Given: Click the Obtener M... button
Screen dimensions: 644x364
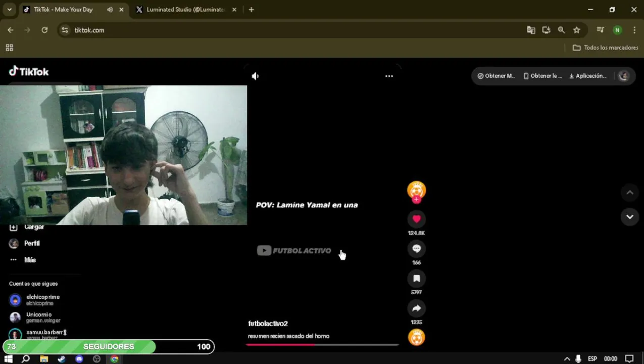Looking at the screenshot, I should [496, 76].
